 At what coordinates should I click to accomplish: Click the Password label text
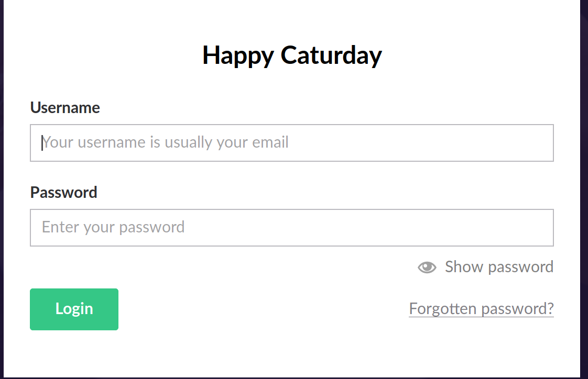(x=63, y=193)
